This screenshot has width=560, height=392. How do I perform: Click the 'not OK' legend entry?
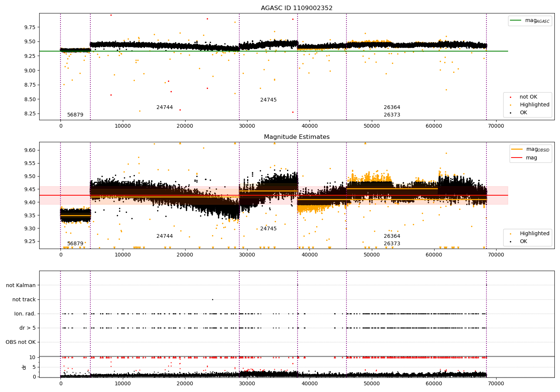(528, 97)
